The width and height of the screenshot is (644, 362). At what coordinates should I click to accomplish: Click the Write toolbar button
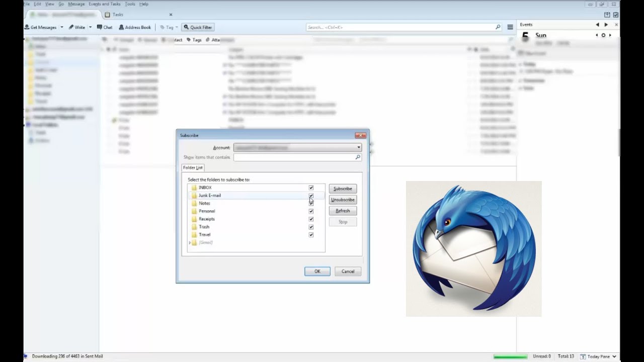77,27
